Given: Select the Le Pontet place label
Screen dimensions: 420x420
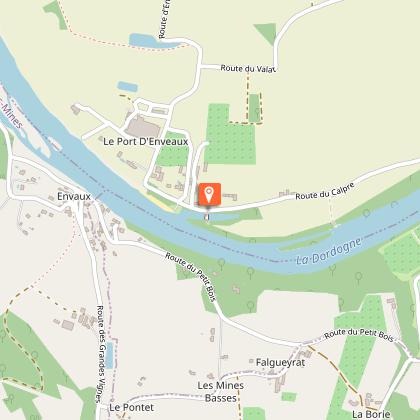Looking at the screenshot, I should (132, 407).
